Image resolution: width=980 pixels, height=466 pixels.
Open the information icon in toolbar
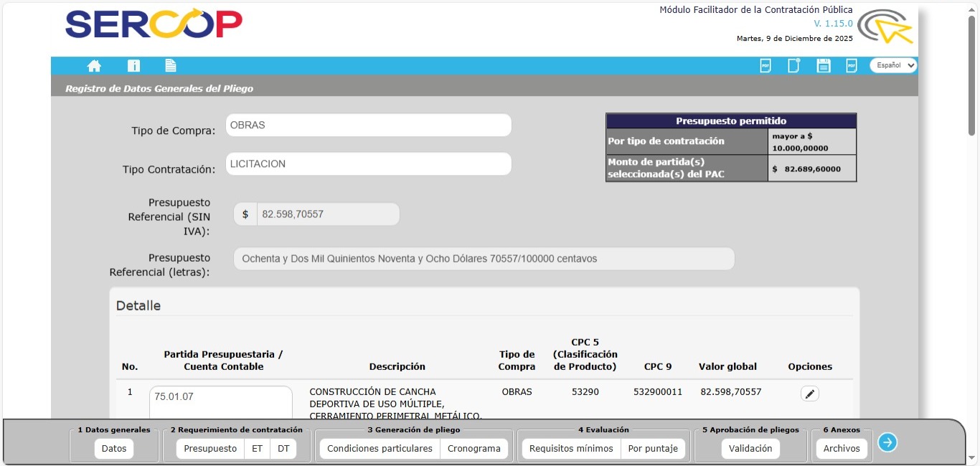[133, 66]
